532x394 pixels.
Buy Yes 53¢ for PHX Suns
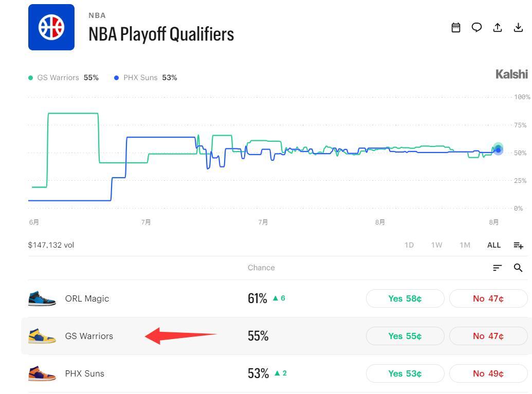click(x=405, y=373)
